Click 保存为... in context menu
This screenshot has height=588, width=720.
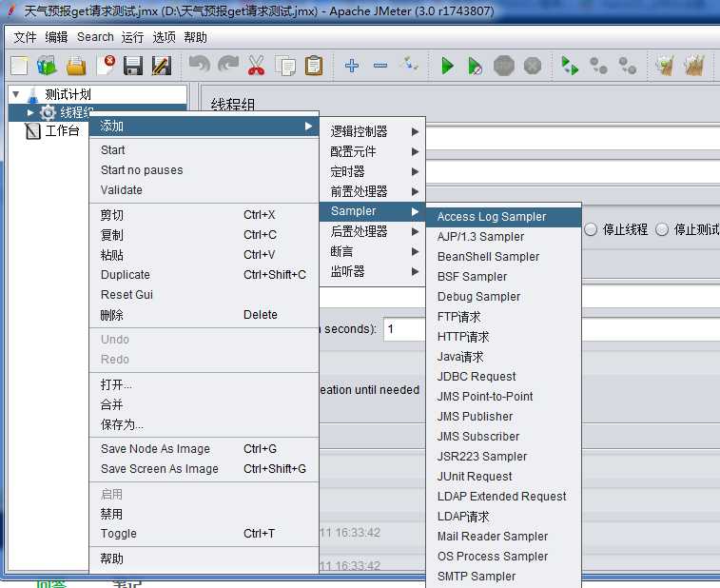(204, 424)
